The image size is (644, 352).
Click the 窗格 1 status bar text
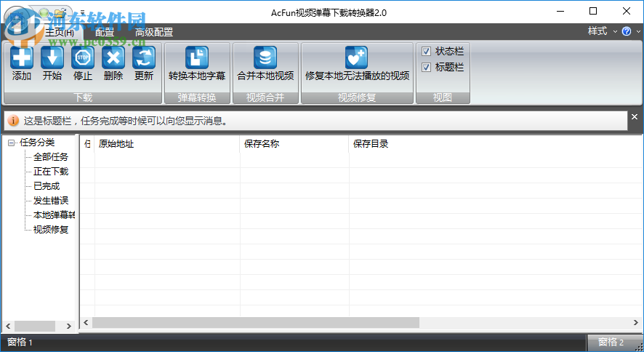(20, 342)
